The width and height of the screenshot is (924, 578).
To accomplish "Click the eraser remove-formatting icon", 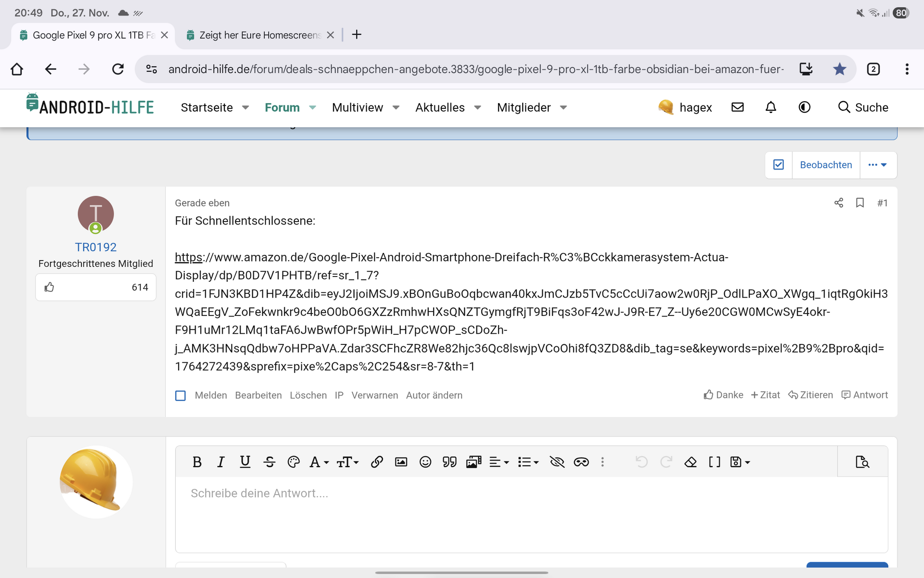I will [x=690, y=462].
